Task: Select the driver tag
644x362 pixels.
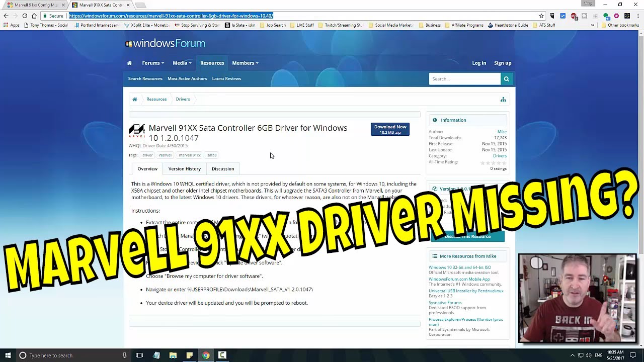Action: pyautogui.click(x=147, y=155)
